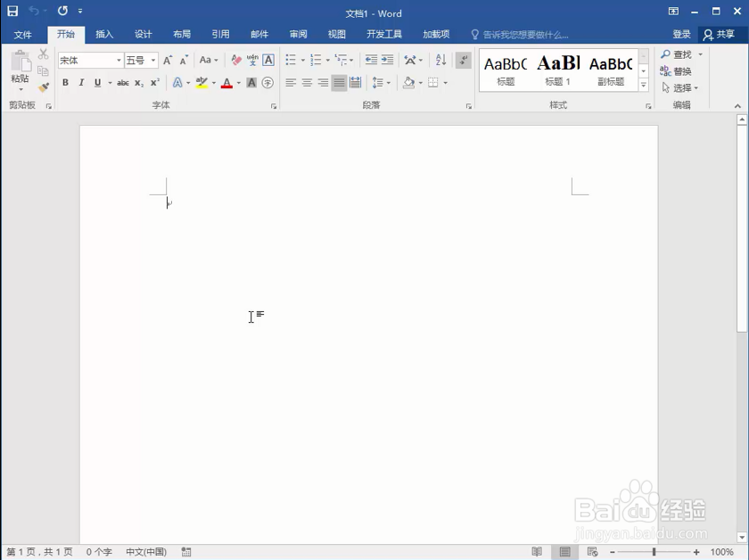Switch to Web Layout view icon
749x560 pixels.
[x=592, y=552]
